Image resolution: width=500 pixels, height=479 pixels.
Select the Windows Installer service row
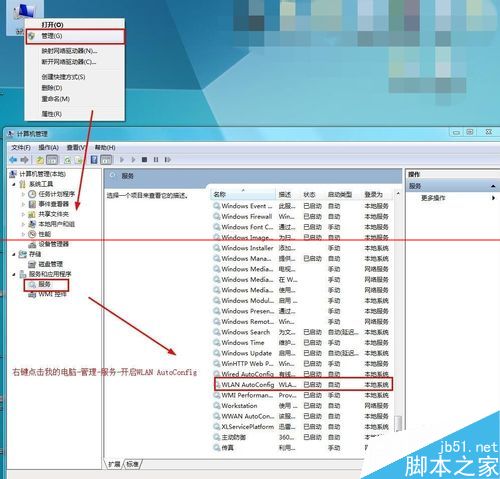pos(303,248)
